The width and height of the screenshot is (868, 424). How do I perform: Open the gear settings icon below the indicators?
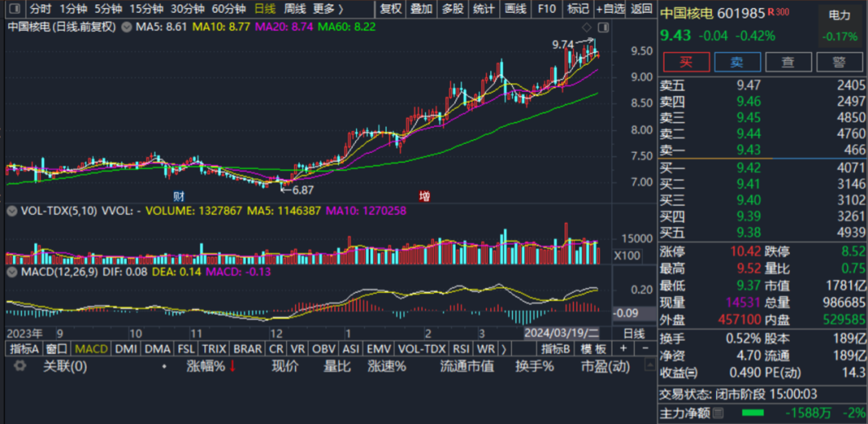pyautogui.click(x=20, y=366)
